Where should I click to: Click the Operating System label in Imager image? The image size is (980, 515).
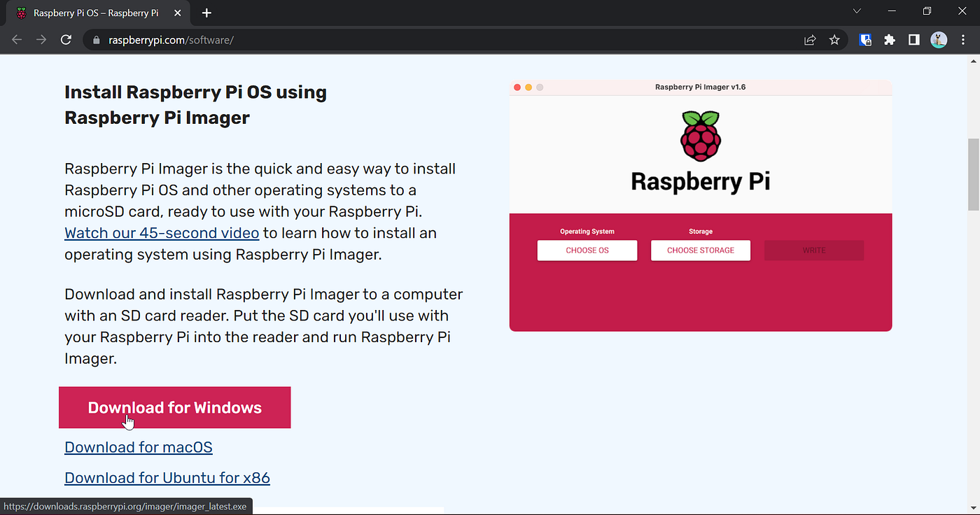click(x=587, y=232)
